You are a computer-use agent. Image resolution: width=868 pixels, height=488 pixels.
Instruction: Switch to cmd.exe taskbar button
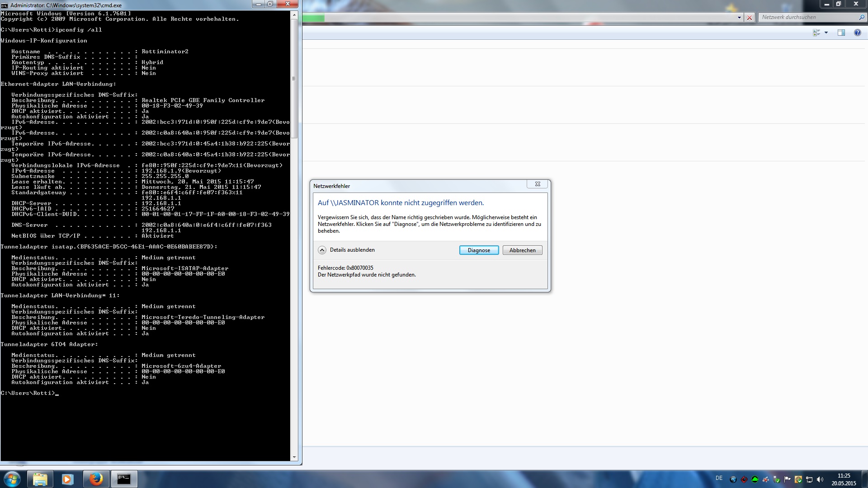pos(124,479)
